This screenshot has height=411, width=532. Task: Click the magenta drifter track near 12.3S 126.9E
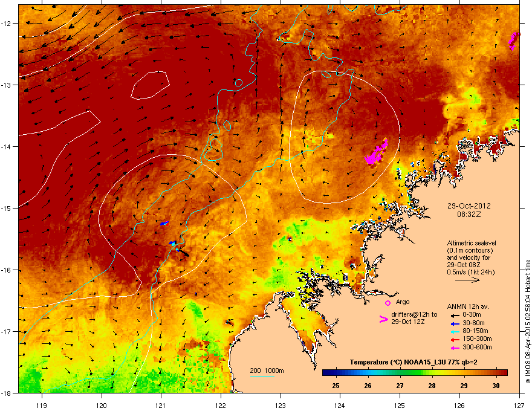click(514, 40)
